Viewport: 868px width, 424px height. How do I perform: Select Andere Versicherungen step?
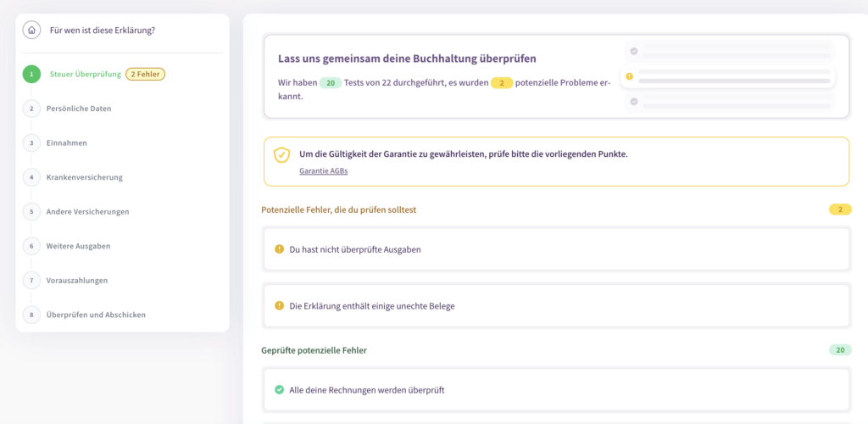(87, 211)
